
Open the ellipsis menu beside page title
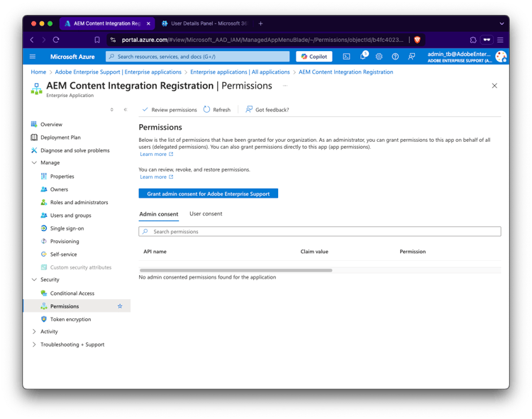[285, 86]
